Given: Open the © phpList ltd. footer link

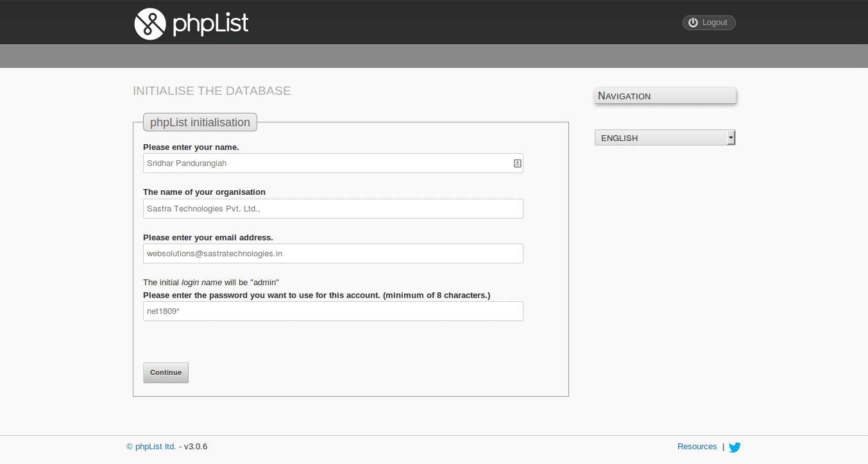Looking at the screenshot, I should coord(151,447).
